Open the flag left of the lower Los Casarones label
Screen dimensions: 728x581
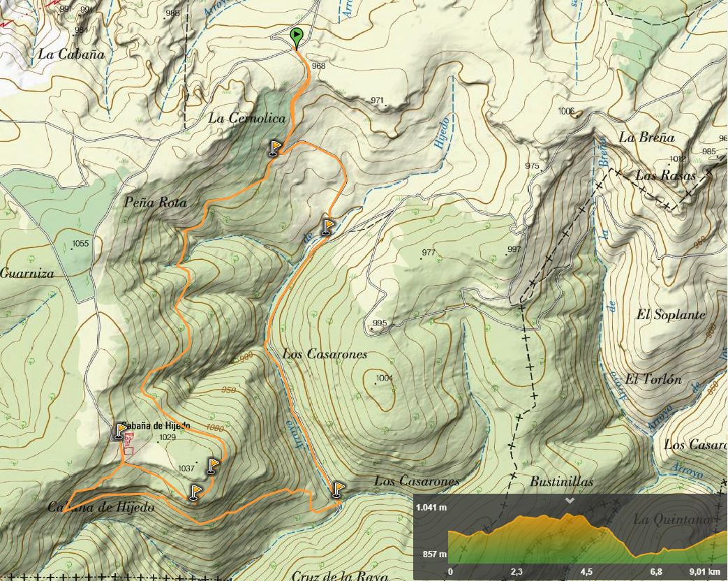(339, 490)
